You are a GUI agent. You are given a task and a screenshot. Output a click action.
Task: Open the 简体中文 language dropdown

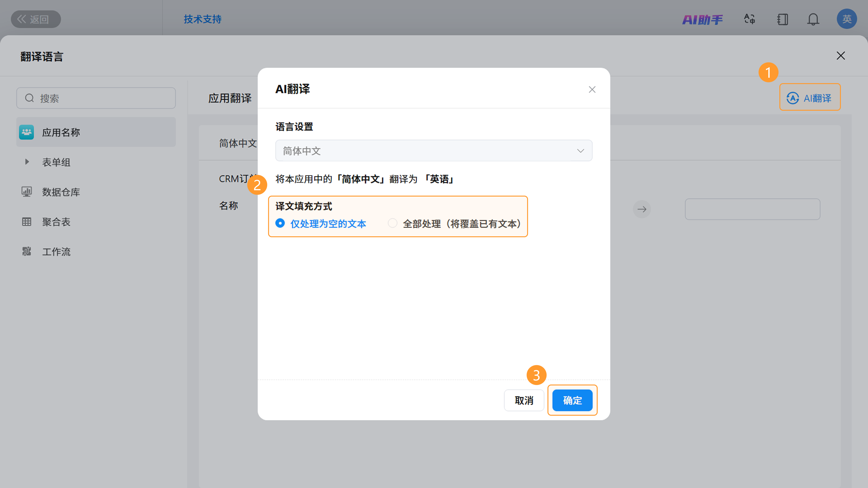pos(434,150)
